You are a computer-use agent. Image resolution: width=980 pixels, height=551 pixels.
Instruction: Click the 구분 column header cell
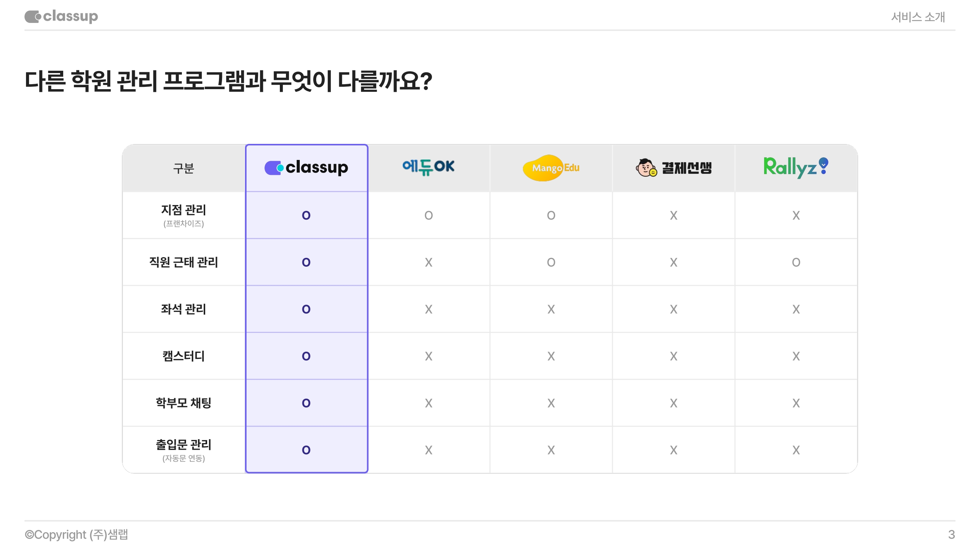[184, 168]
